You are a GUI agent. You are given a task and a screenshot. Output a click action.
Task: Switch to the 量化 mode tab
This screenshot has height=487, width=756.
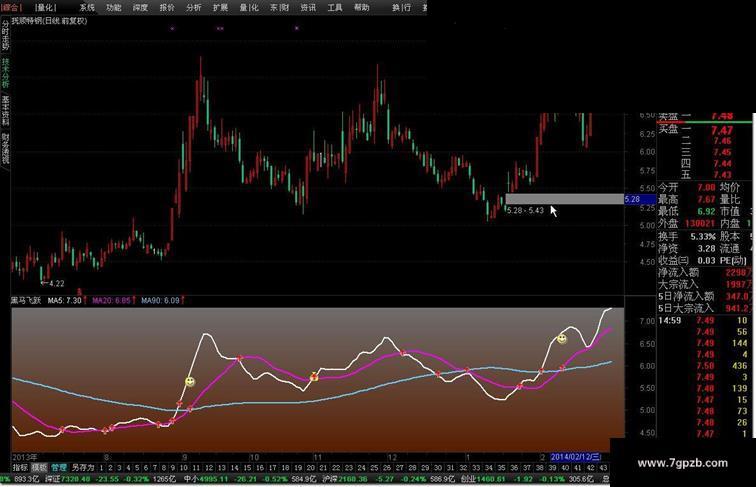click(x=46, y=7)
